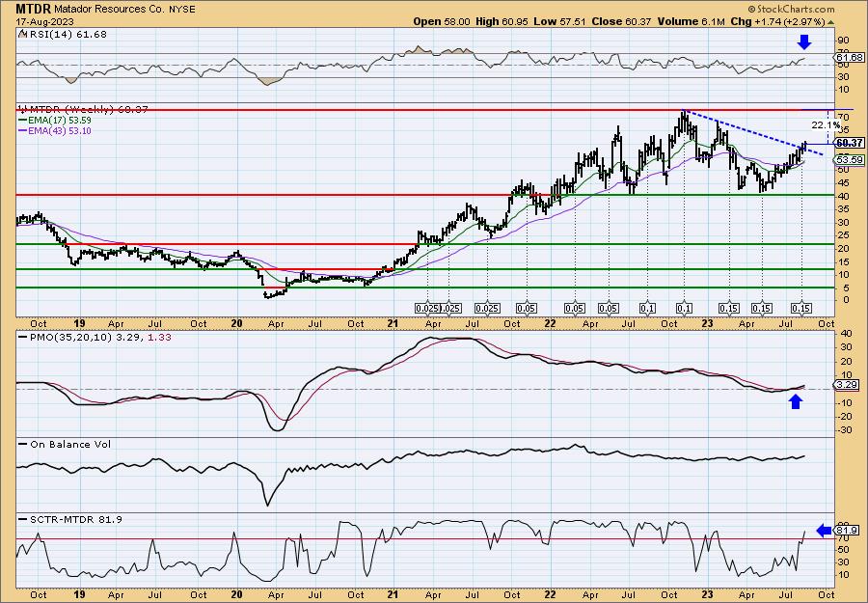Click the 81.9 SCTR value tag
This screenshot has height=603, width=868.
coord(848,531)
